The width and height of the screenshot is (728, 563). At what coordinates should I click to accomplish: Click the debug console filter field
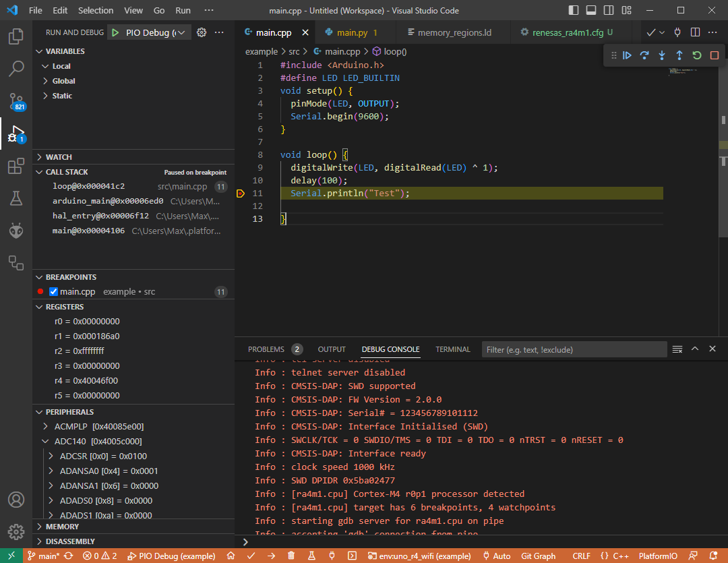(x=574, y=350)
